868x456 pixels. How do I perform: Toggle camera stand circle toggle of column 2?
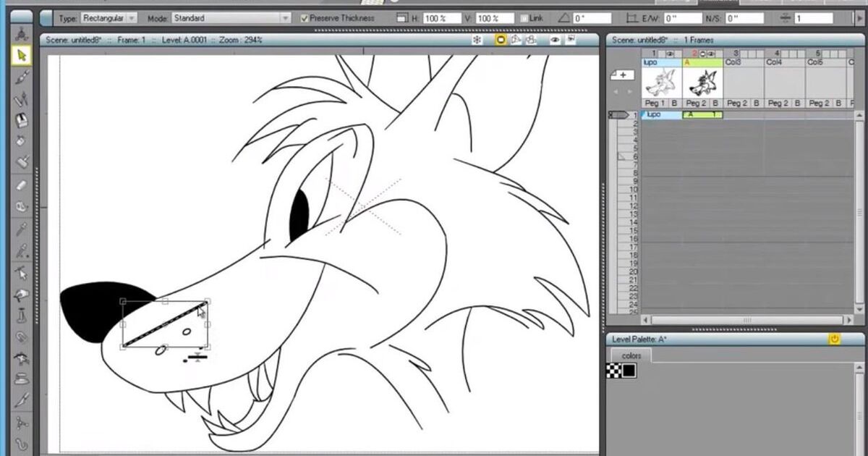tap(703, 54)
